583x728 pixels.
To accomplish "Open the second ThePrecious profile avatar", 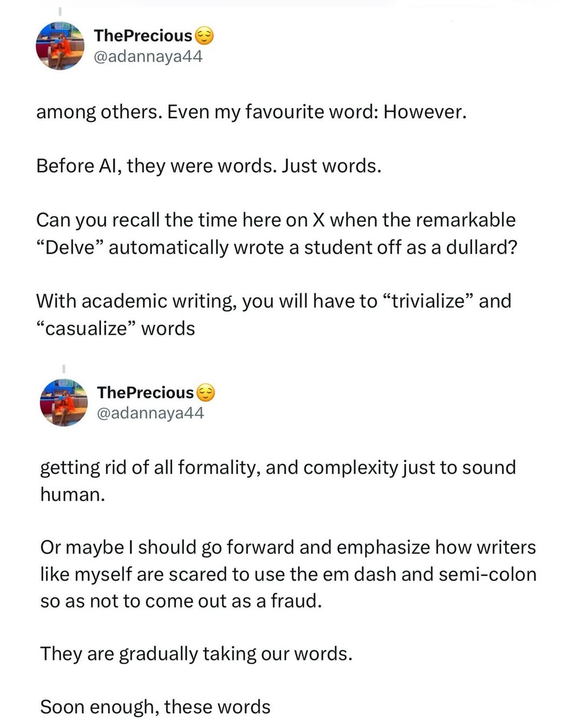I will 64,402.
